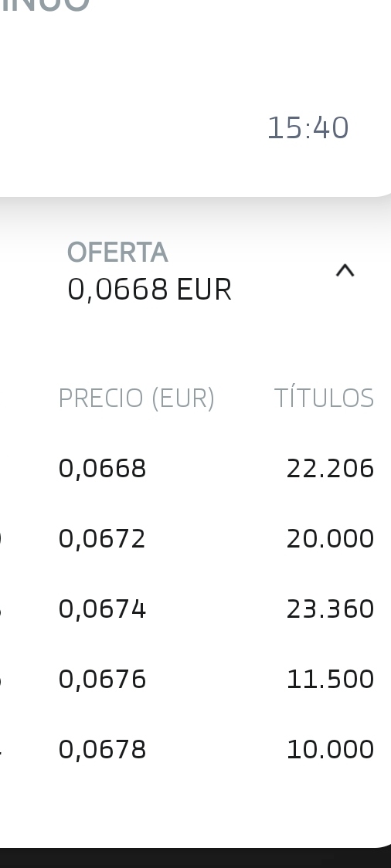This screenshot has height=868, width=391.
Task: Click the PRECIO (EUR) column header
Action: click(136, 398)
